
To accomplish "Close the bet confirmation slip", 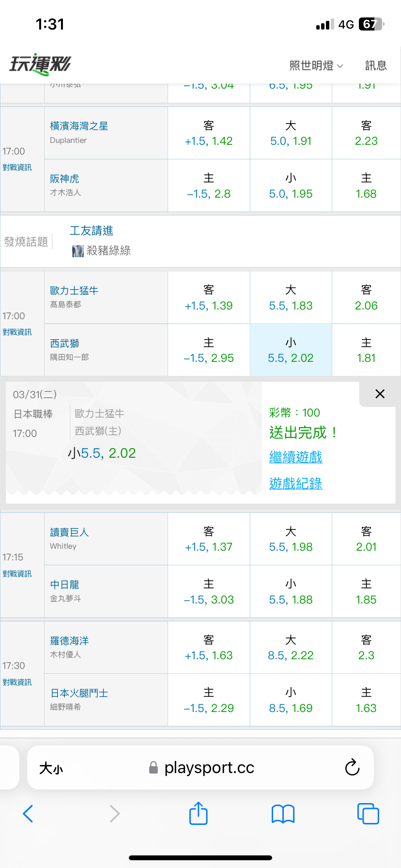I will click(380, 394).
